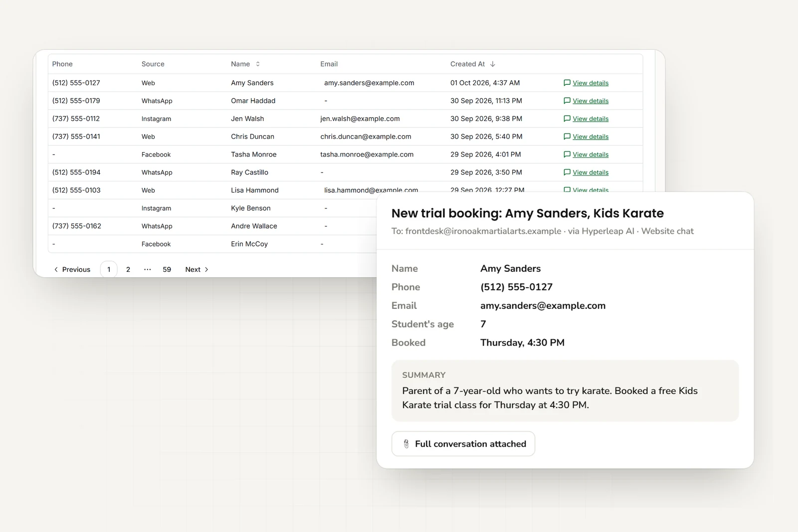Open View details for Ray Castillo
Viewport: 798px width, 532px height.
click(x=591, y=173)
